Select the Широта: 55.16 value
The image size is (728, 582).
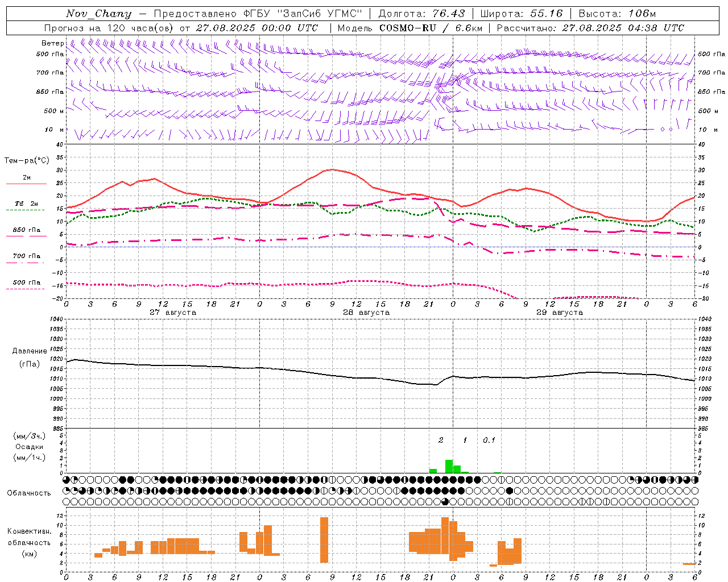coord(522,14)
